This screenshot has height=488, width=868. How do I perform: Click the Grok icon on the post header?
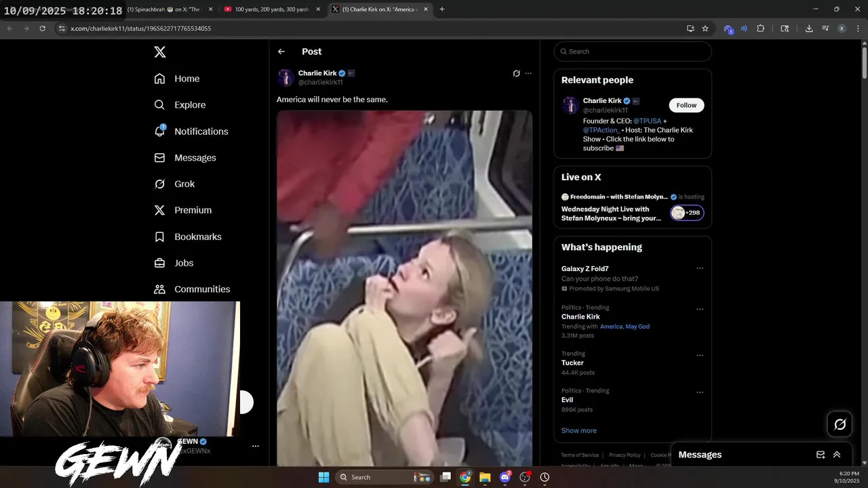coord(516,73)
